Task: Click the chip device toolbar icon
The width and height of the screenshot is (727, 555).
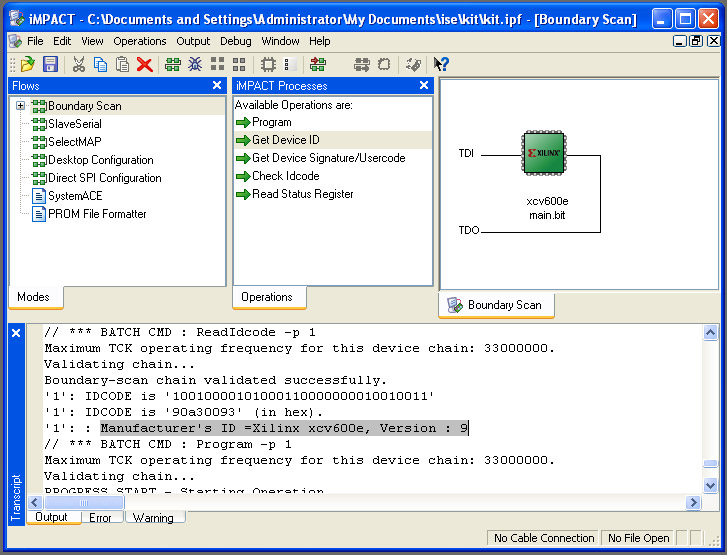Action: [x=268, y=64]
